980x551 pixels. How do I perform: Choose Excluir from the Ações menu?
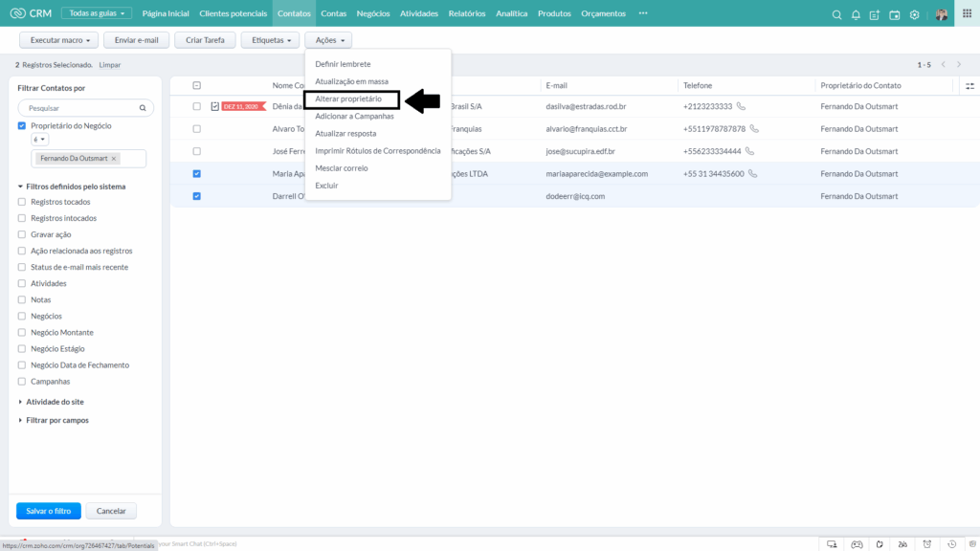pyautogui.click(x=326, y=186)
